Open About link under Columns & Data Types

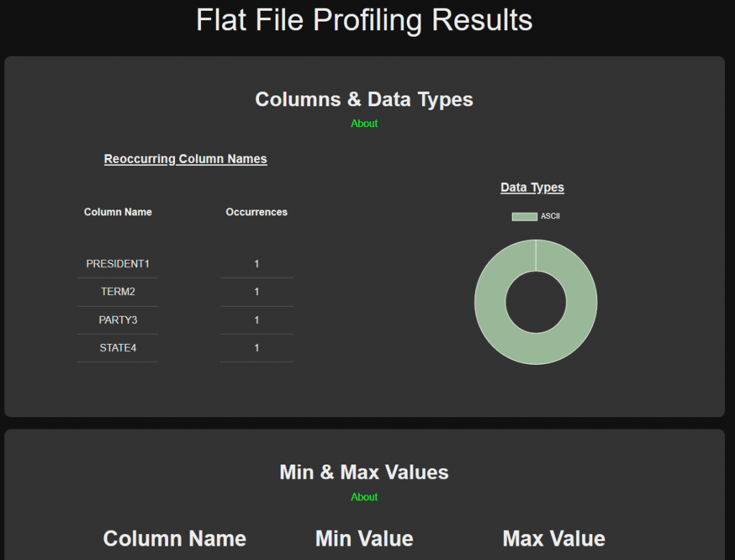(x=364, y=123)
